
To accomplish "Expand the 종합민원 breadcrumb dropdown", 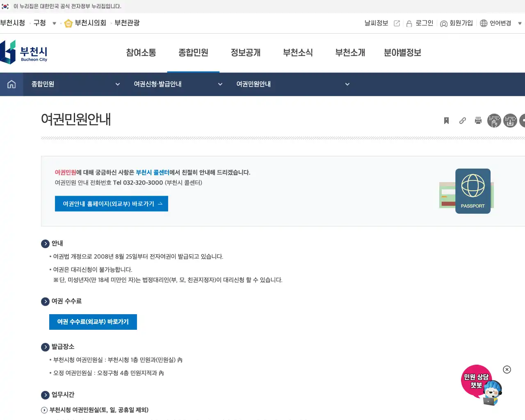I will (118, 84).
